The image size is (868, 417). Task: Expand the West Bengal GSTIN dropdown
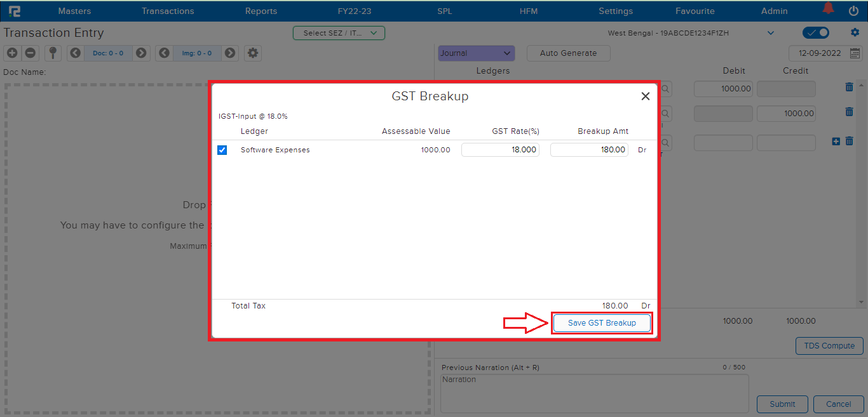click(771, 33)
